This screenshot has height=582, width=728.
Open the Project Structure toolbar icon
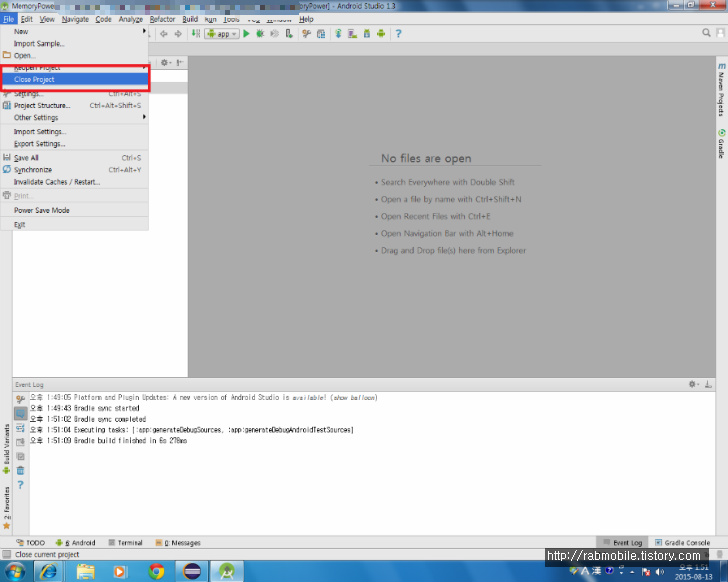[x=321, y=33]
